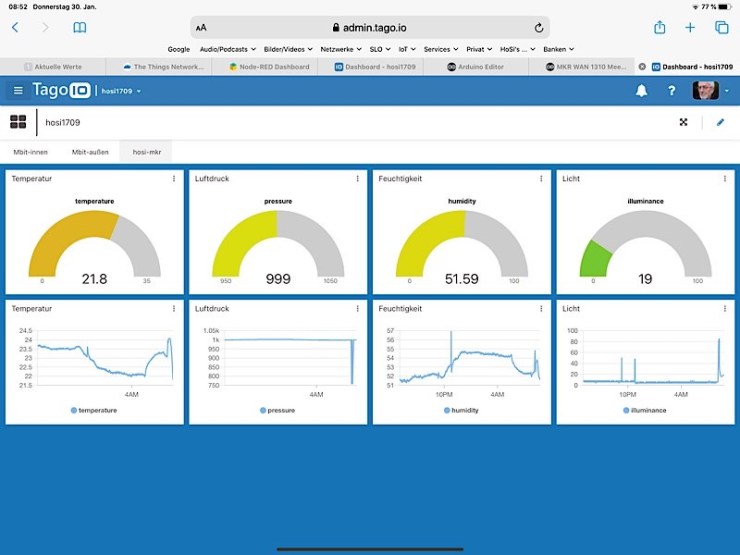Open options of Luftdruck chart widget
Screen dimensions: 740x555
coord(357,309)
